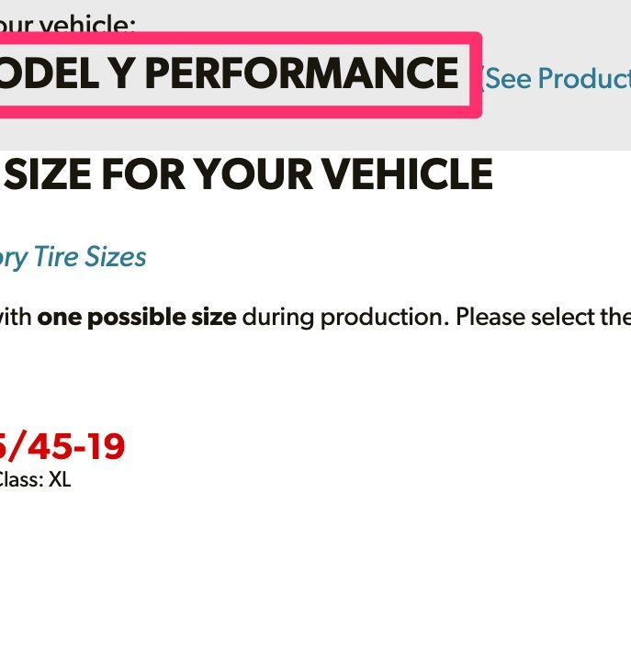
Task: Click the 'during production' text
Action: 345,318
